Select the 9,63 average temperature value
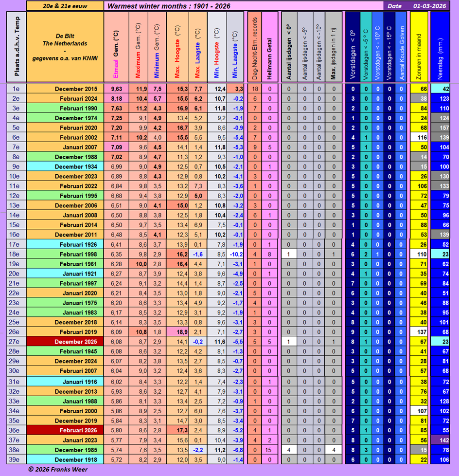This screenshot has height=476, width=459. point(116,89)
